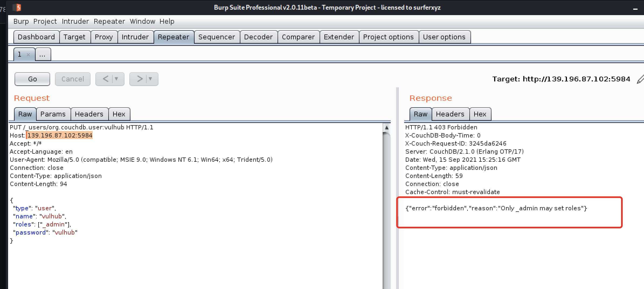Click the HTTP/1.1 403 Forbidden status line
This screenshot has width=644, height=289.
click(441, 127)
